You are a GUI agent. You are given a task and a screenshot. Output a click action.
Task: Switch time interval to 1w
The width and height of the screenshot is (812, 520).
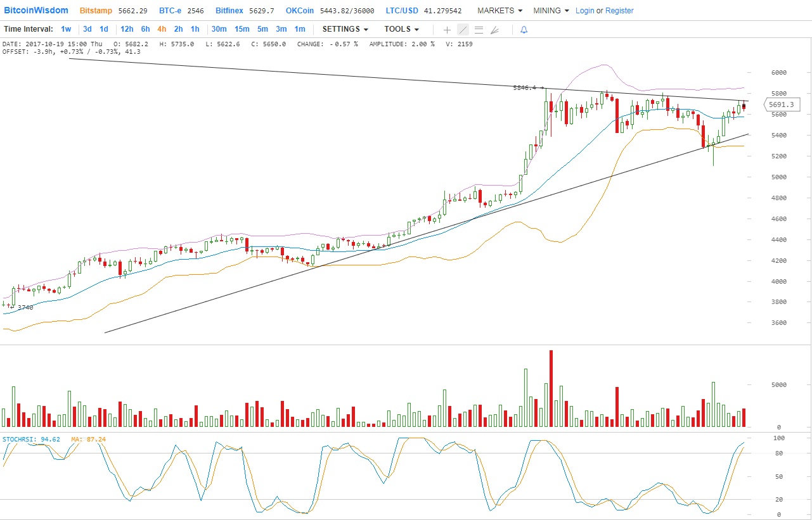coord(66,29)
